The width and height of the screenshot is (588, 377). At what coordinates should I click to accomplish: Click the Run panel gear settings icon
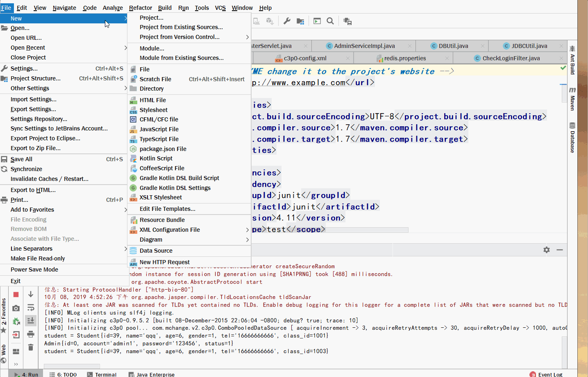tap(547, 250)
